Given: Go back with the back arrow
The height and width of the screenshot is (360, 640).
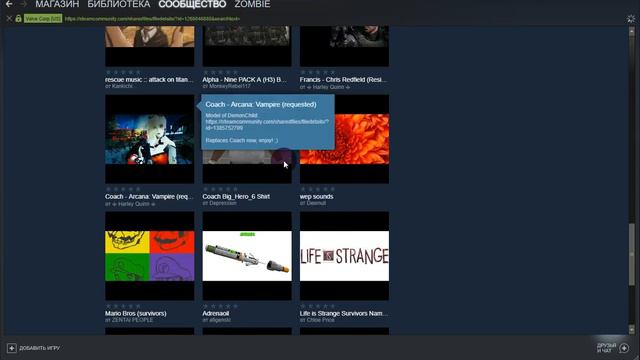Looking at the screenshot, I should point(9,4).
